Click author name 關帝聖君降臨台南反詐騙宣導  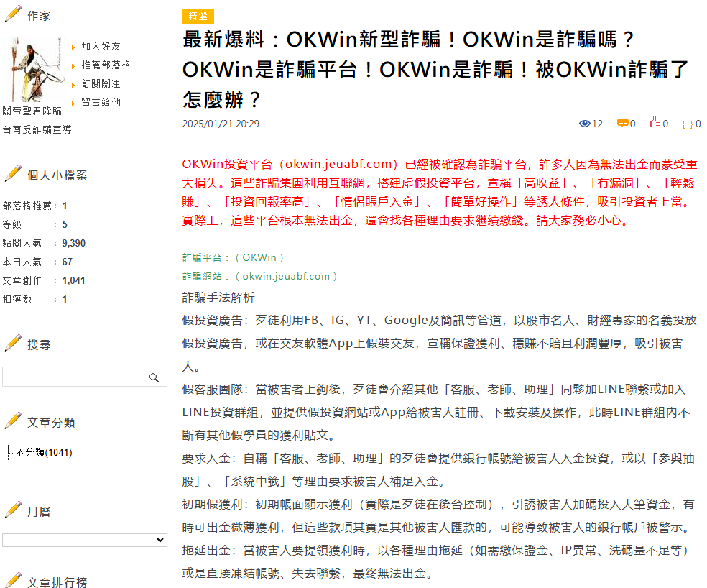(x=37, y=121)
